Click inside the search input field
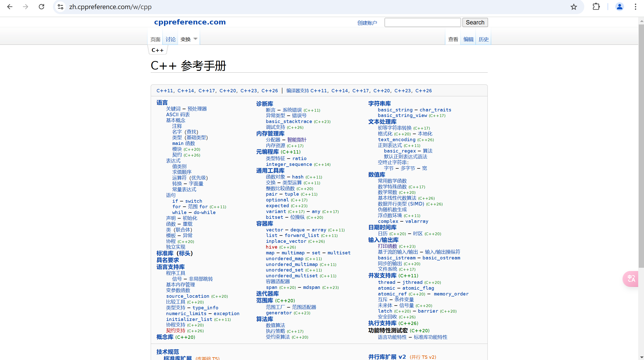This screenshot has height=360, width=644. coord(422,22)
